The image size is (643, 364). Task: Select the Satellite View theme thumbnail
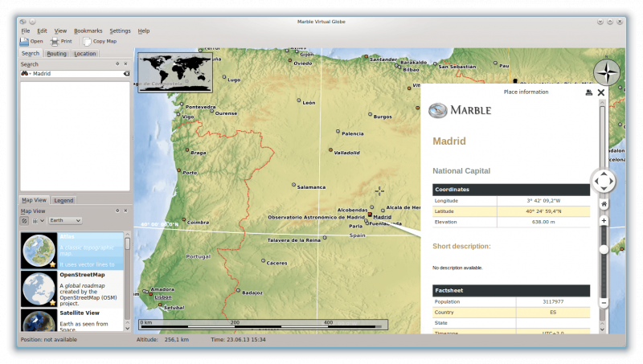coord(39,320)
